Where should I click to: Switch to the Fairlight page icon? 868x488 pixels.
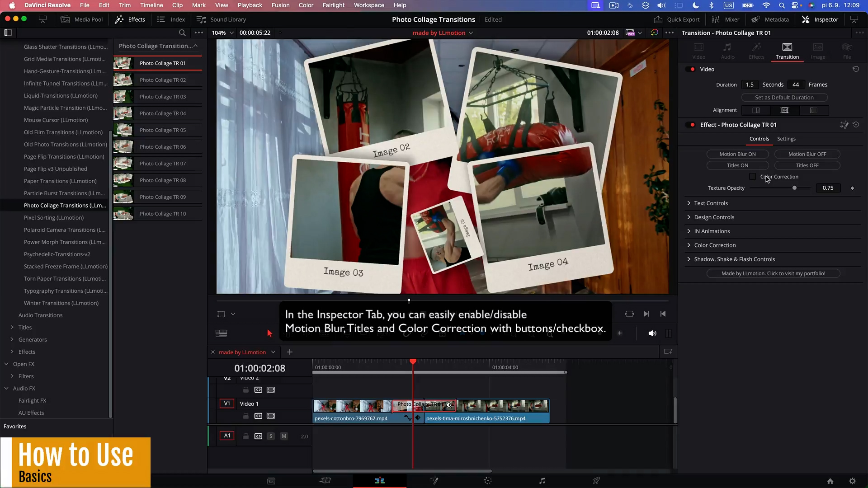coord(542,481)
